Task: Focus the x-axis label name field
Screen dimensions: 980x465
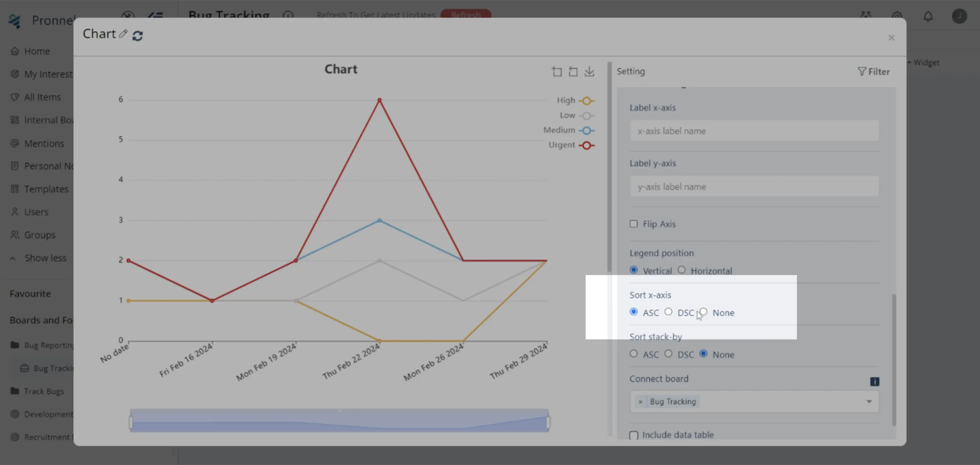Action: point(754,130)
